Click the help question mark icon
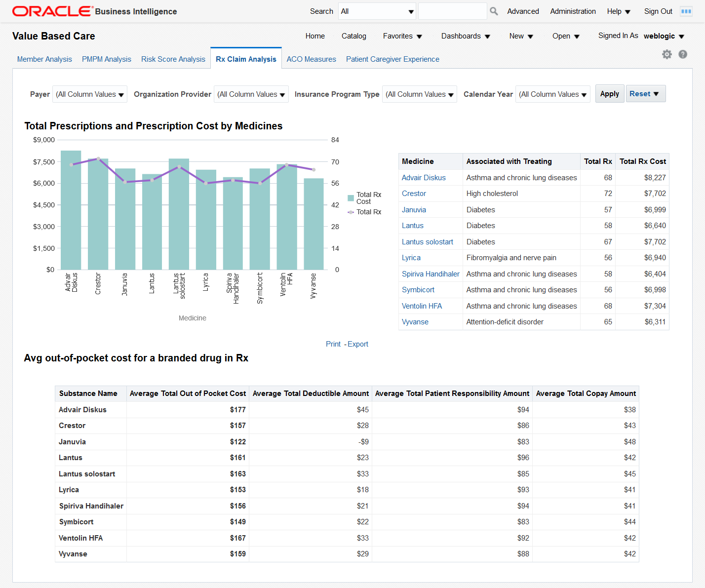Viewport: 705px width, 588px height. pos(683,54)
